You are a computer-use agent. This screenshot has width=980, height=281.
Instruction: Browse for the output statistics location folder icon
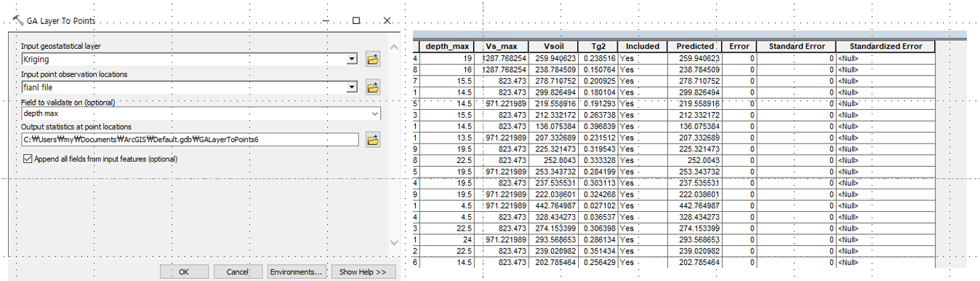373,140
